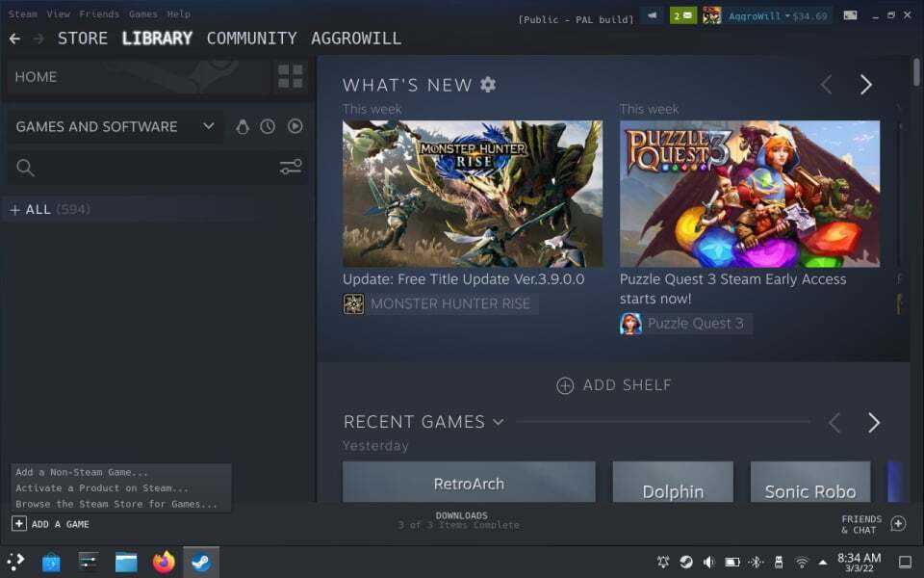Click the Puzzle Quest 3 label link
The height and width of the screenshot is (578, 924).
pyautogui.click(x=695, y=324)
